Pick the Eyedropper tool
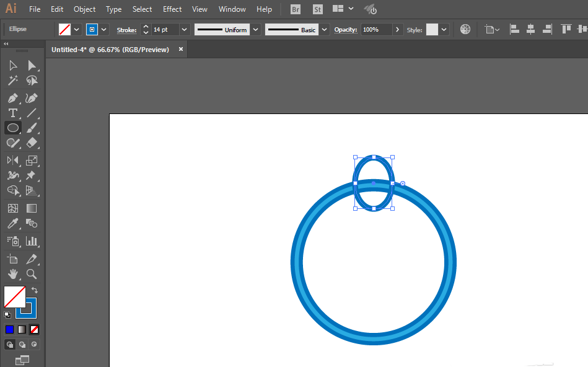 tap(13, 224)
